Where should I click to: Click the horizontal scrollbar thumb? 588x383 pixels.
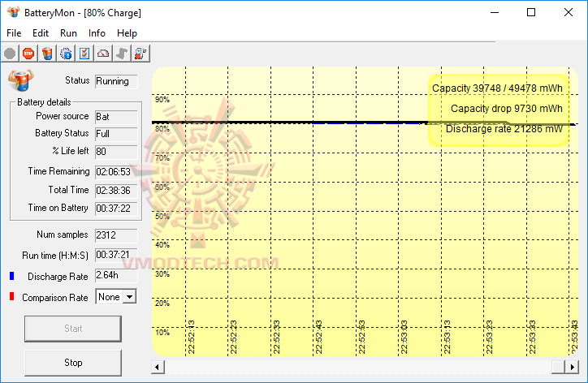pos(559,367)
